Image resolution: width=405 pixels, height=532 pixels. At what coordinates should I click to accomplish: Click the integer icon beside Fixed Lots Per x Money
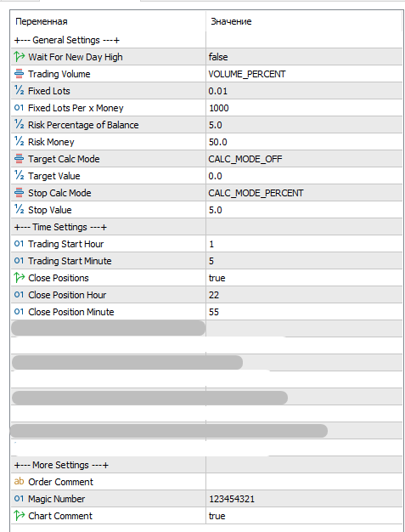pyautogui.click(x=19, y=108)
